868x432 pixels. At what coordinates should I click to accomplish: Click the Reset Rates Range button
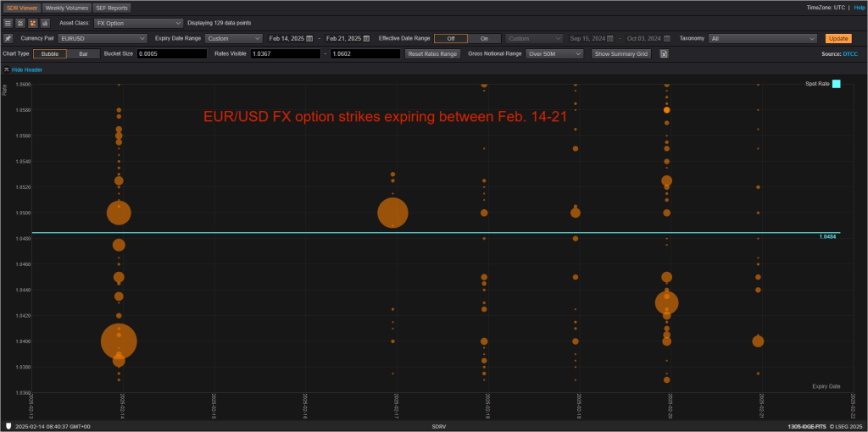[432, 53]
